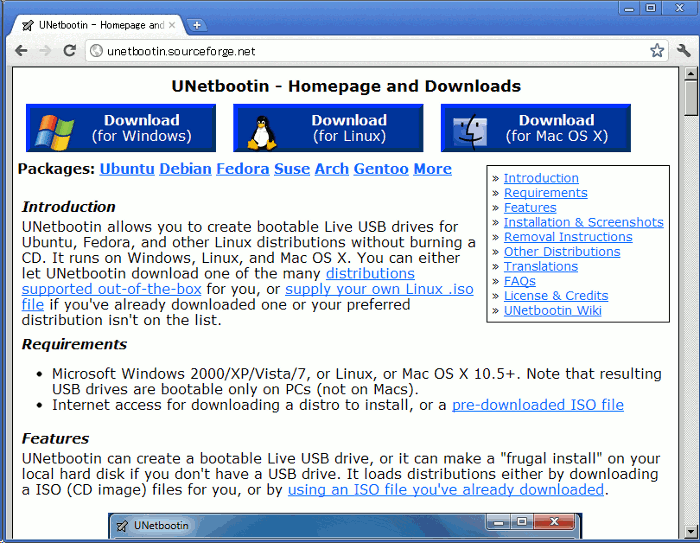
Task: Click the vertical scrollbar down arrow
Action: [x=690, y=535]
